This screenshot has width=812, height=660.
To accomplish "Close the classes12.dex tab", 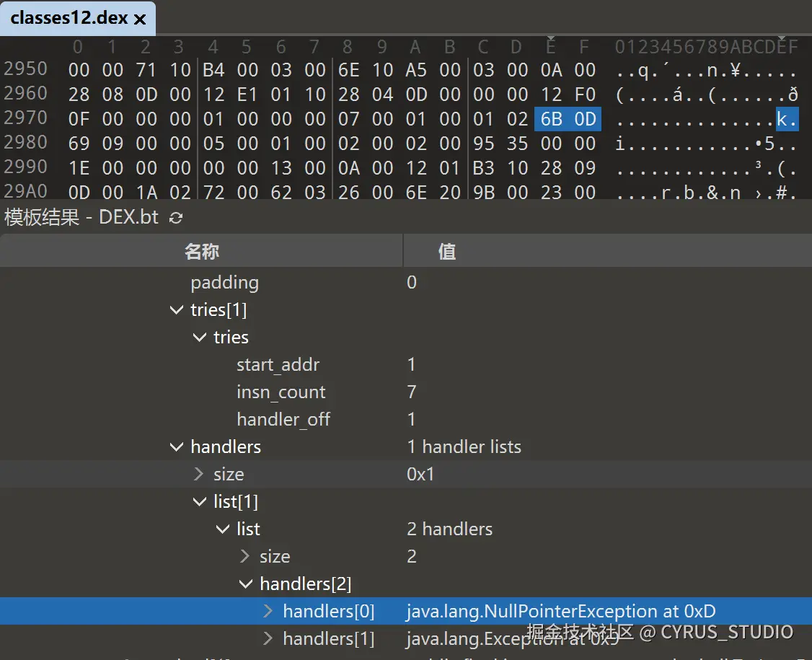I will tap(140, 19).
